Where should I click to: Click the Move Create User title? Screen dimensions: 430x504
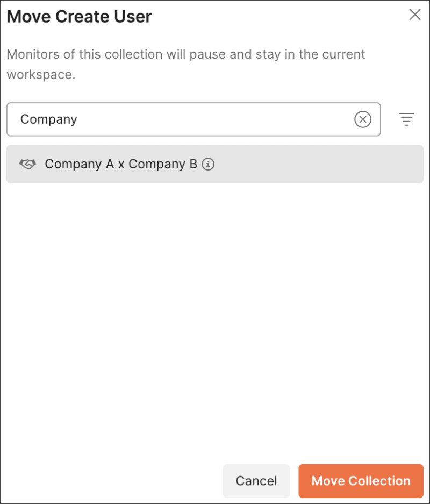(79, 17)
